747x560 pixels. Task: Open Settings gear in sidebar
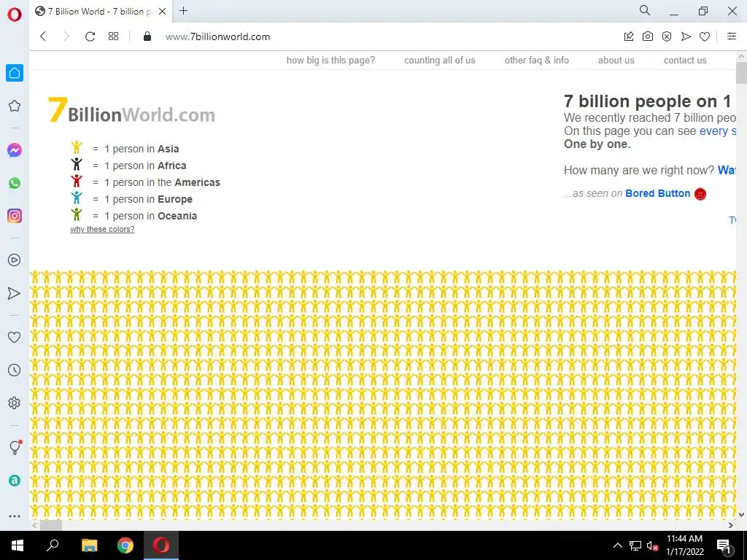(x=15, y=402)
